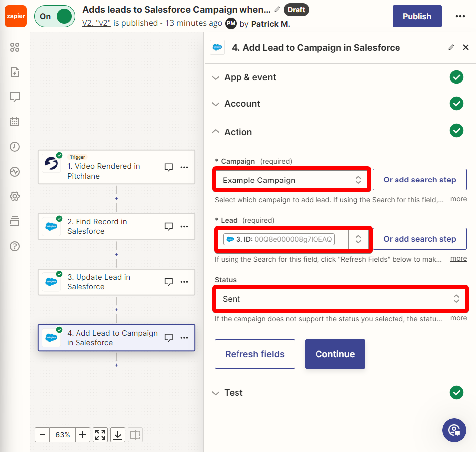Open the activity status icon in sidebar
476x452 pixels.
(x=15, y=172)
